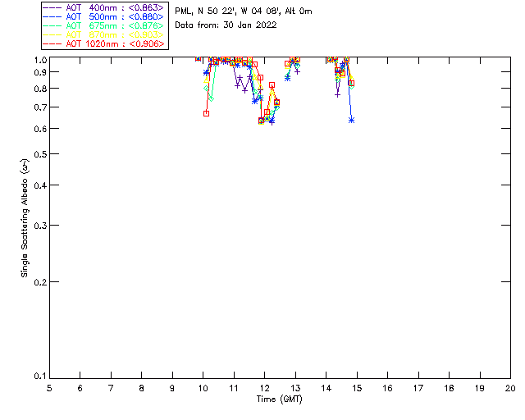This screenshot has height=420, width=525.
Task: Click the 'Time (GMT)' x-axis label
Action: click(x=280, y=399)
